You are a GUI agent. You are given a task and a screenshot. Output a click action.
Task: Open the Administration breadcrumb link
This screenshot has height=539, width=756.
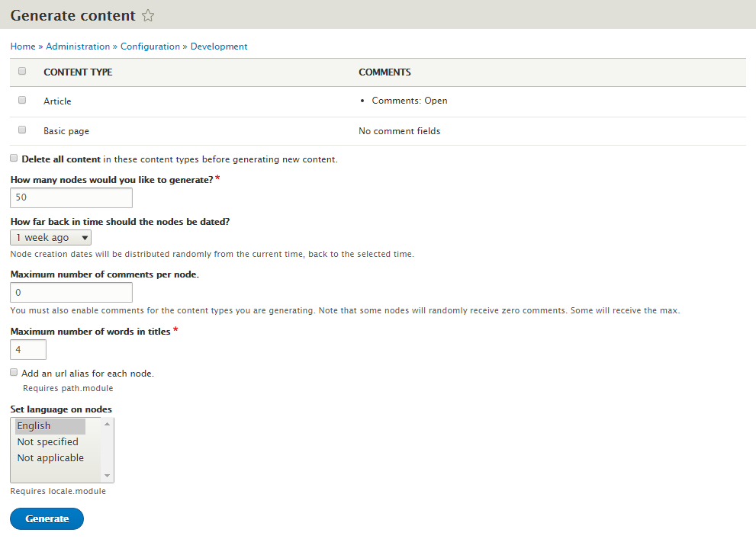point(78,47)
